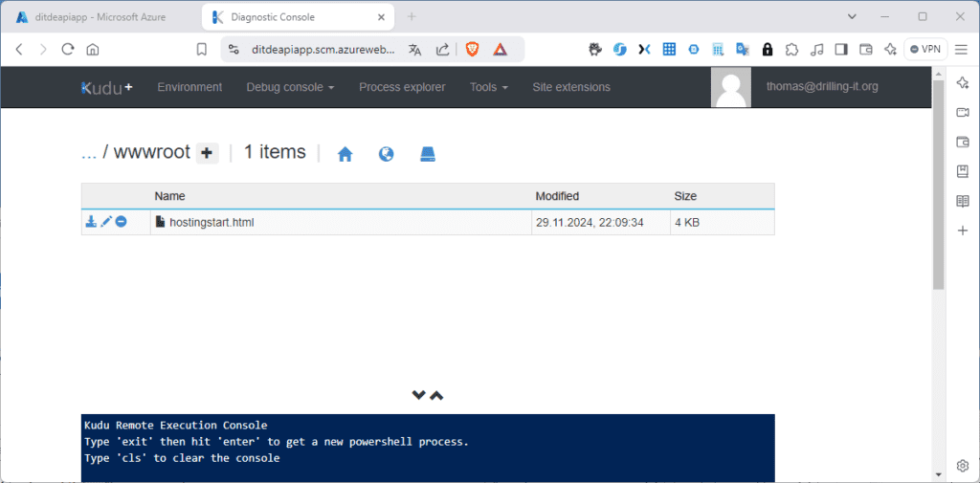The width and height of the screenshot is (980, 483).
Task: Click the scrollbar down arrow
Action: (938, 474)
